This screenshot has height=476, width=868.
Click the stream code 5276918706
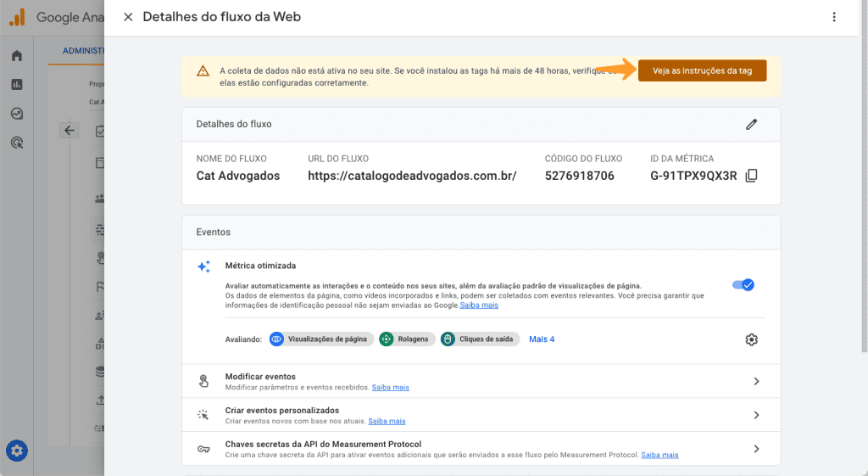(x=580, y=176)
